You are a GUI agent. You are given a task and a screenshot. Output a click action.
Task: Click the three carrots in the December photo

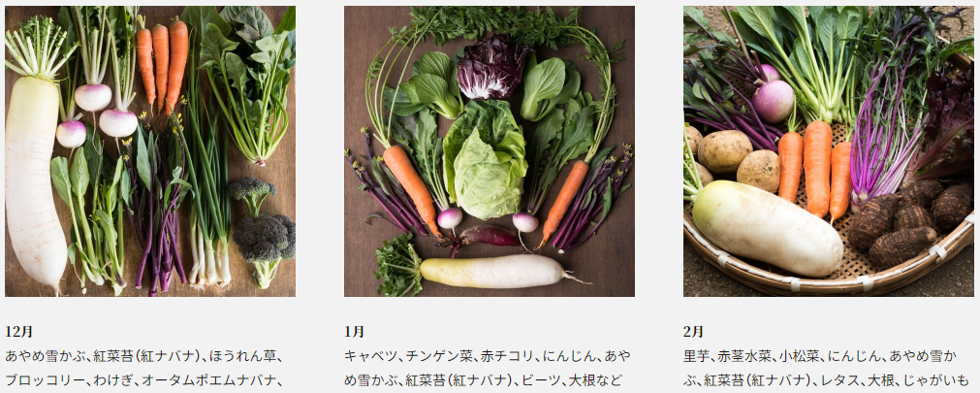[x=163, y=62]
